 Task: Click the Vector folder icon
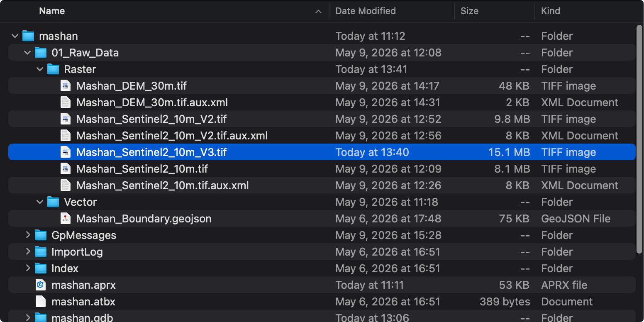pyautogui.click(x=53, y=202)
